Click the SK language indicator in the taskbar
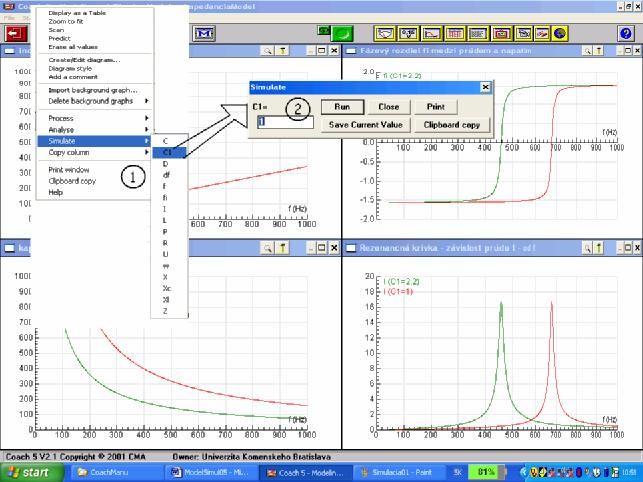The width and height of the screenshot is (643, 482). [457, 473]
